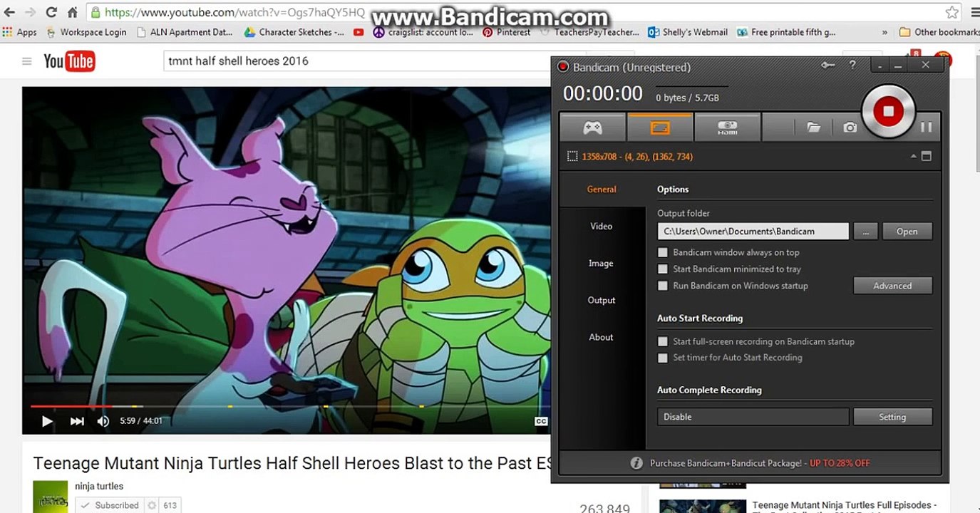The image size is (980, 513).
Task: Go back in the Chrome browser
Action: pyautogui.click(x=10, y=12)
